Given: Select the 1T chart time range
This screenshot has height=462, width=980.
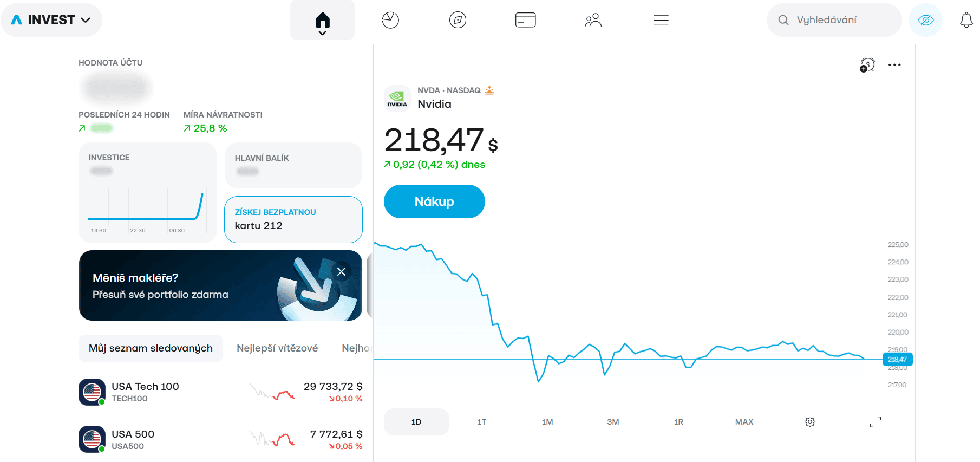Looking at the screenshot, I should pos(482,422).
